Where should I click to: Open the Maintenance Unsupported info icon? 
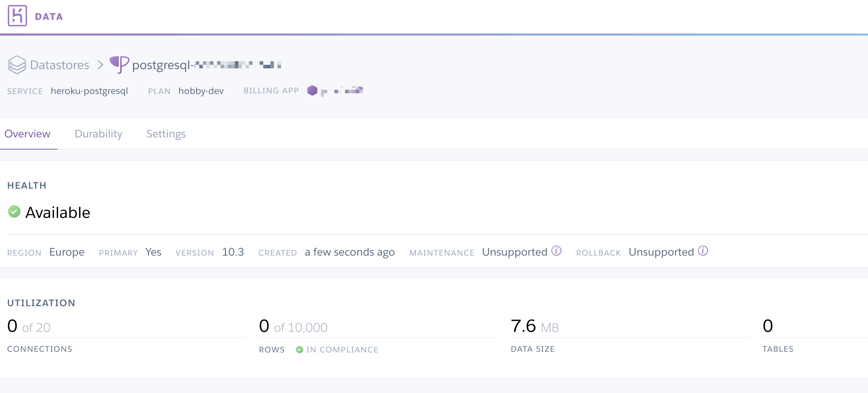556,251
